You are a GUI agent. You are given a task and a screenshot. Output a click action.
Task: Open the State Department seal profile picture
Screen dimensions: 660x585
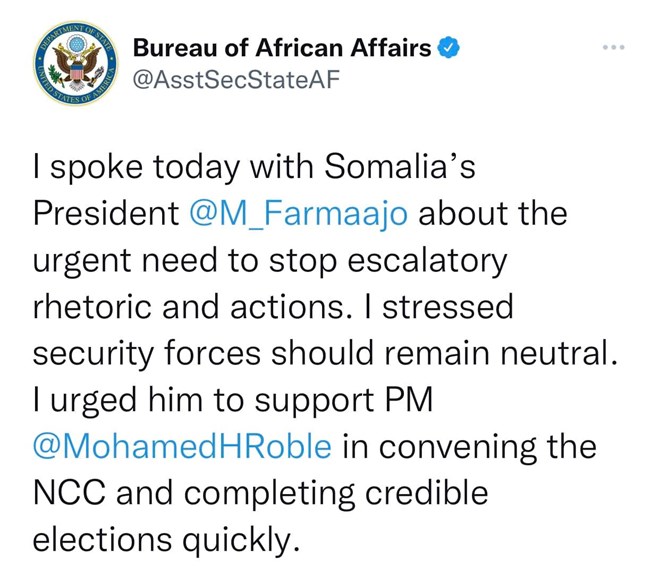coord(68,63)
